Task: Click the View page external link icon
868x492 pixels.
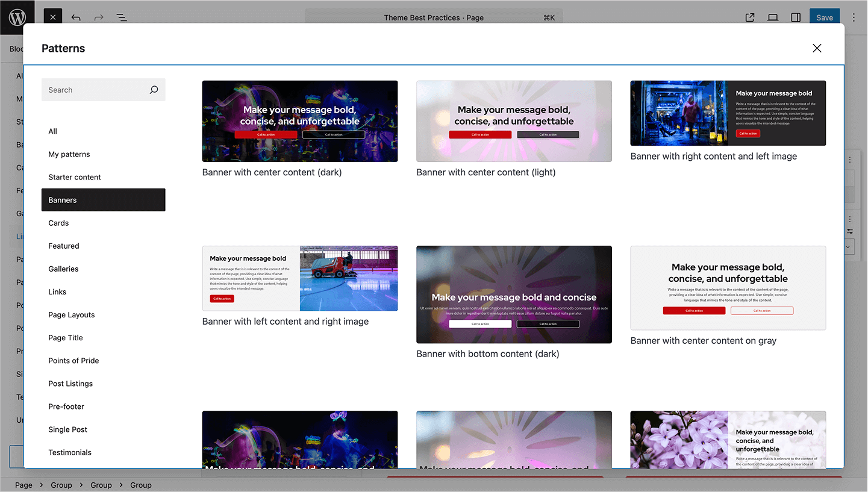Action: pyautogui.click(x=750, y=17)
